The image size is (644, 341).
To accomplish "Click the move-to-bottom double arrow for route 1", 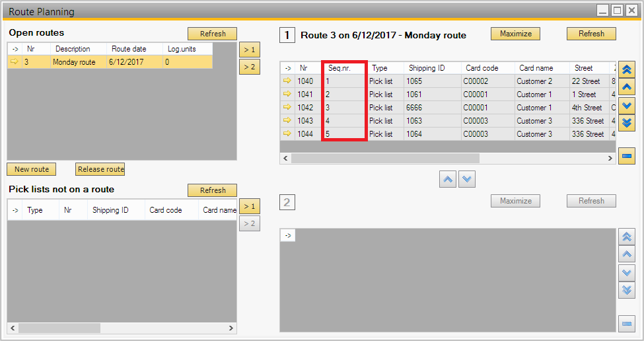I will click(627, 122).
